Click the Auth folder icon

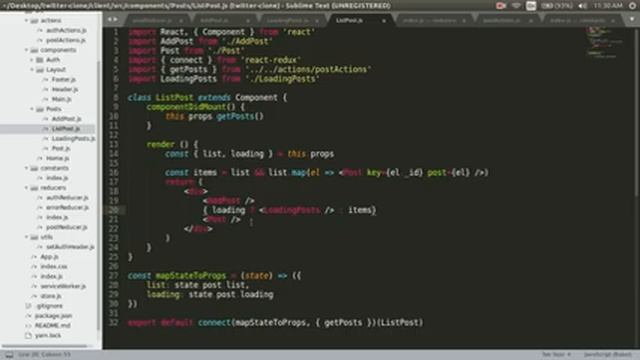pyautogui.click(x=40, y=60)
